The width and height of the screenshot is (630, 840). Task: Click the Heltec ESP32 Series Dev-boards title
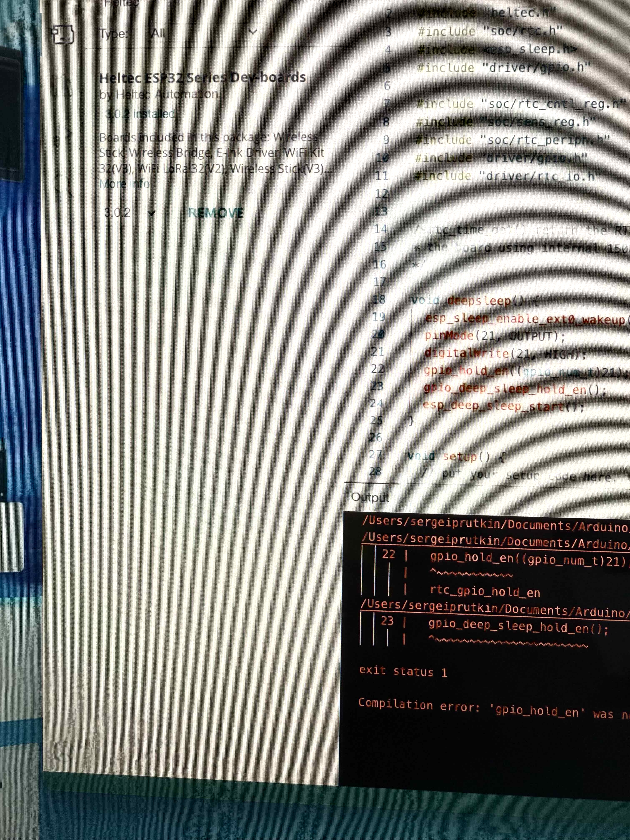click(202, 77)
